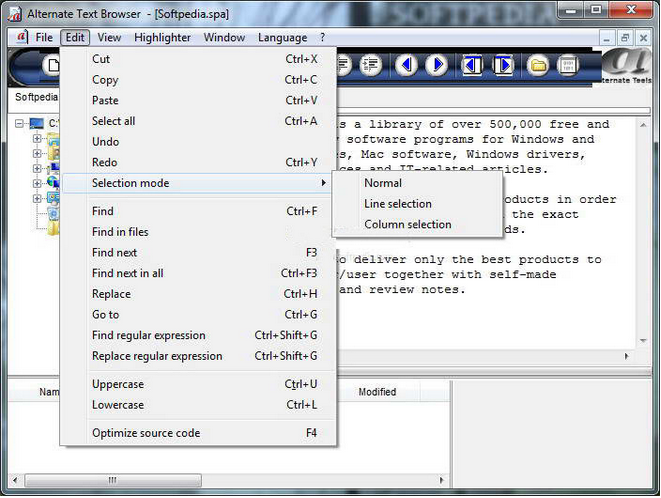Click the recycle bin icon in tree
Viewport: 661px width, 498px height.
(53, 214)
